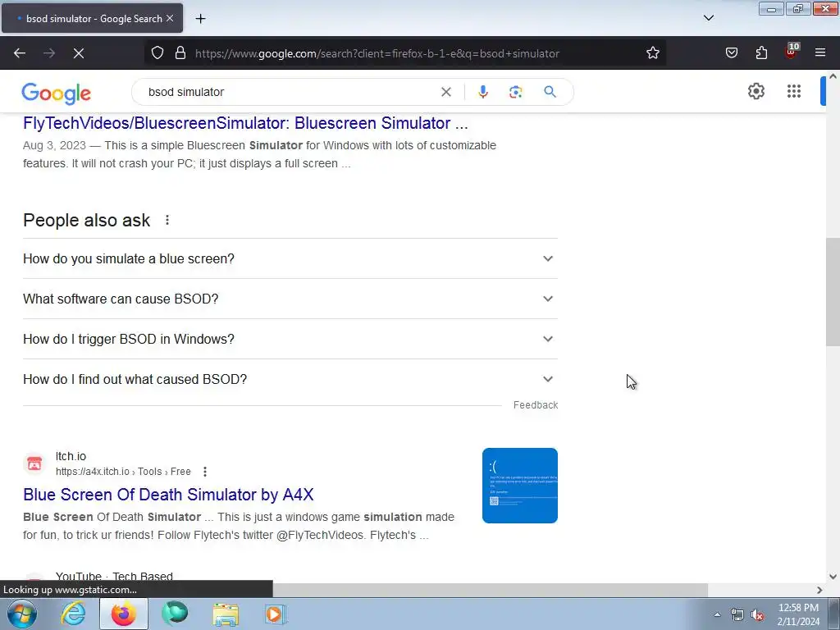Open People also ask options menu
This screenshot has height=630, width=840.
[167, 220]
